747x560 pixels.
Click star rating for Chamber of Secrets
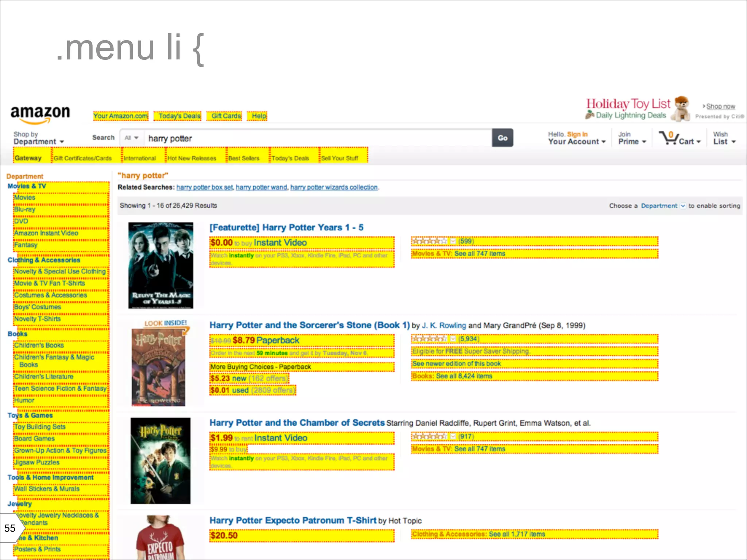click(x=429, y=436)
